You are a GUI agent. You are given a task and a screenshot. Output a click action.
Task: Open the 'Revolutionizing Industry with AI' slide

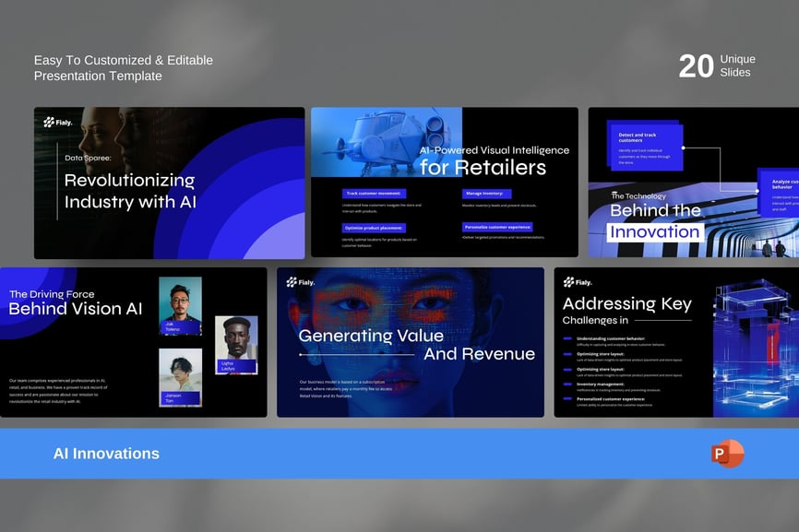pos(169,183)
